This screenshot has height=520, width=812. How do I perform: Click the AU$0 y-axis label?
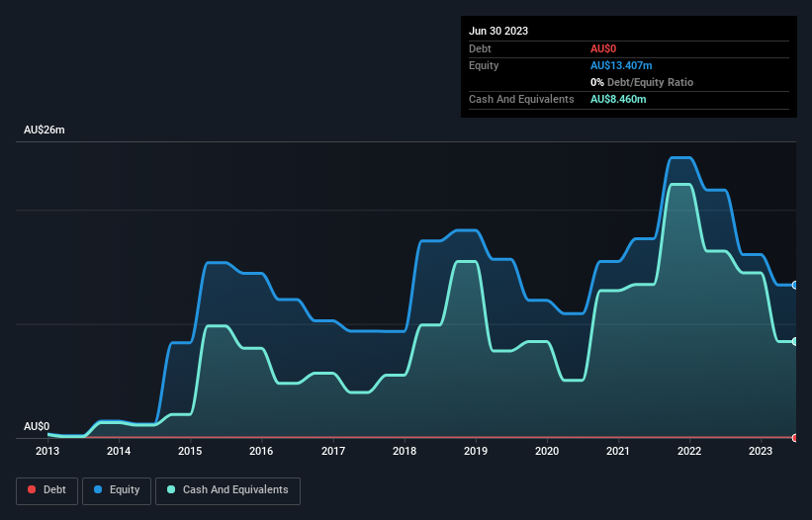point(37,426)
